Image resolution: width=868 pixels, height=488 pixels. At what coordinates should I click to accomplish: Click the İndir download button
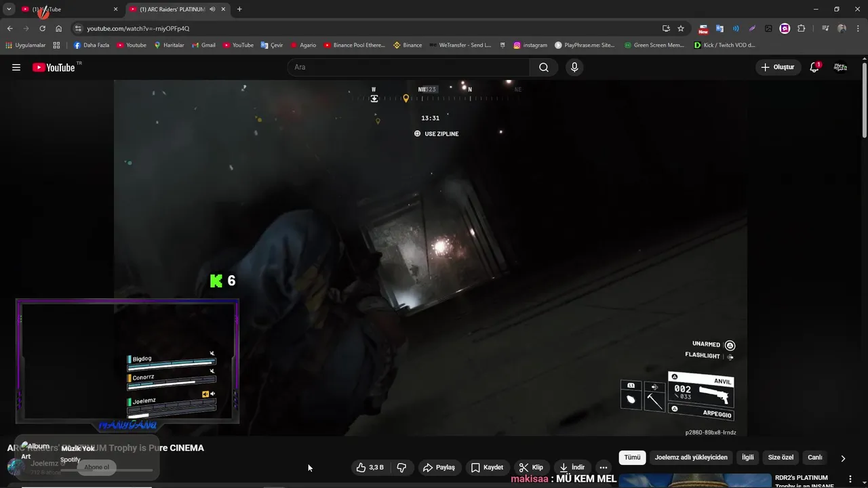[572, 467]
